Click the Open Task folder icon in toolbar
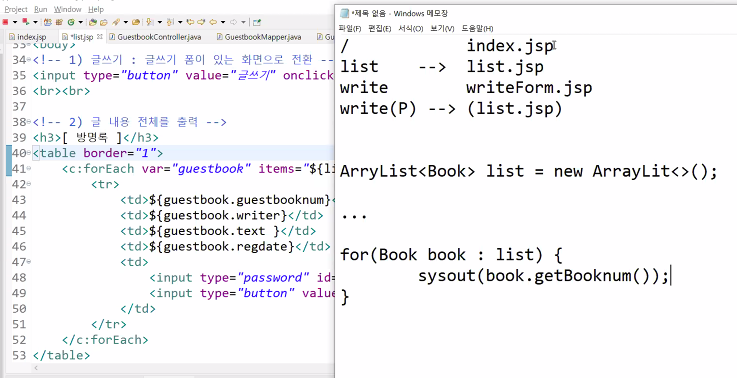The width and height of the screenshot is (737, 378). 104,22
